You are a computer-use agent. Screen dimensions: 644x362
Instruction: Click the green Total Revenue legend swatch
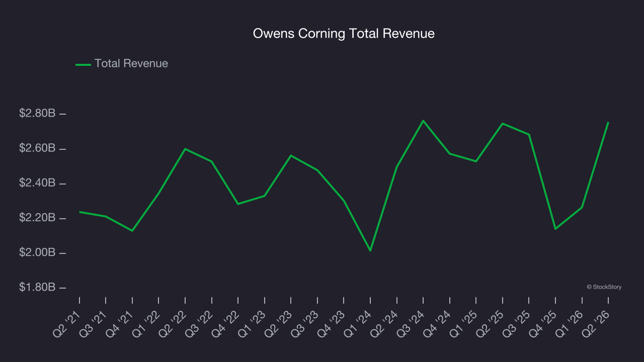point(83,64)
